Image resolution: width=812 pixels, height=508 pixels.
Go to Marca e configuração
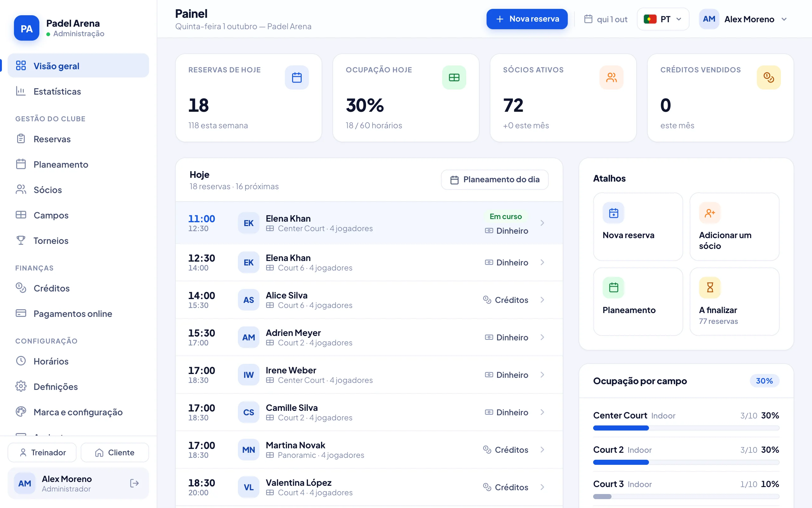[x=78, y=411]
